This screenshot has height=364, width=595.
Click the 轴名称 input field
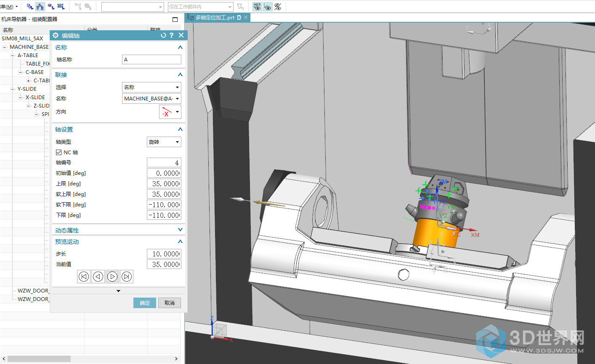tap(151, 60)
